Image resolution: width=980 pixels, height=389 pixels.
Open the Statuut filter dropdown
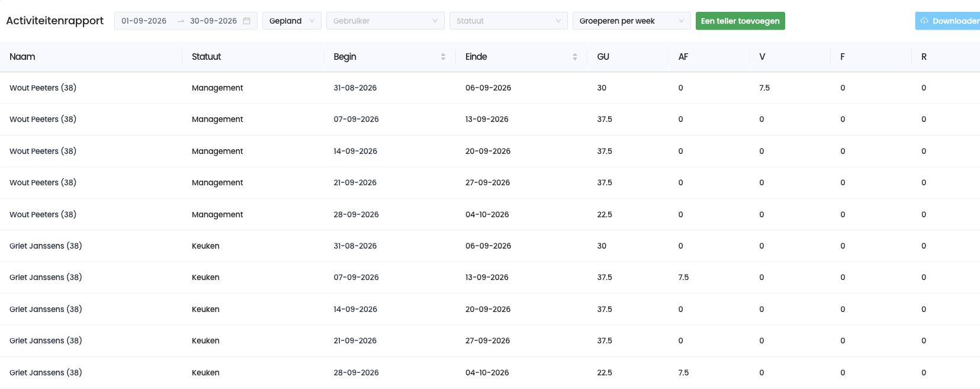point(509,21)
